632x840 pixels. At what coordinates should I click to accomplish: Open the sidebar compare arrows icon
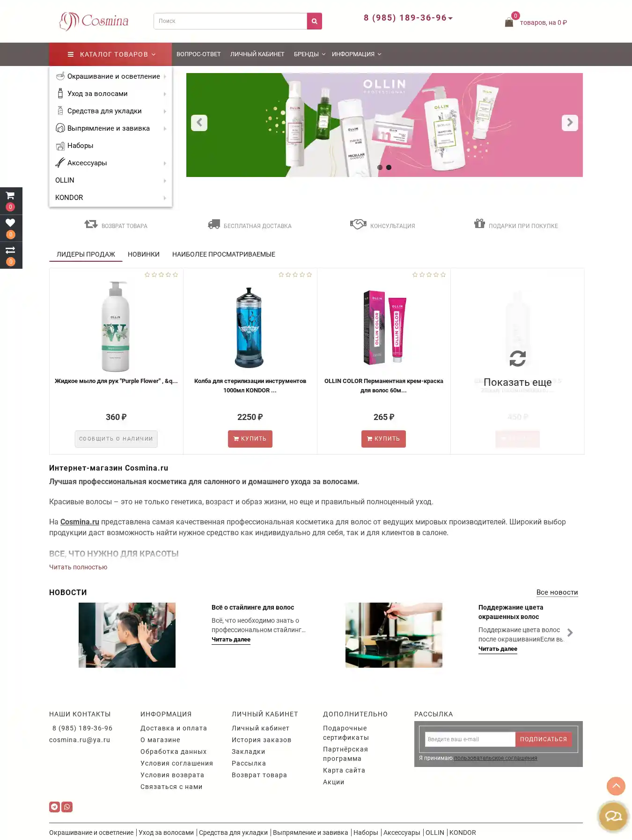pos(10,250)
